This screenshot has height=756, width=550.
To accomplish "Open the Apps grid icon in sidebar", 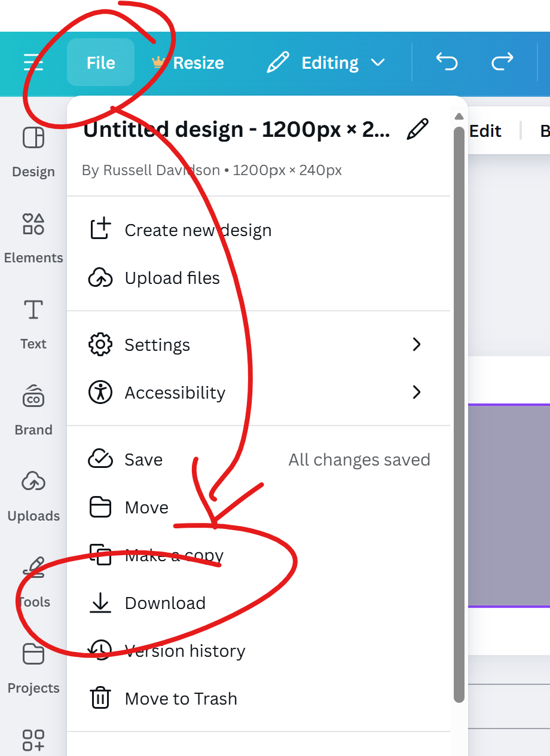I will click(x=33, y=740).
